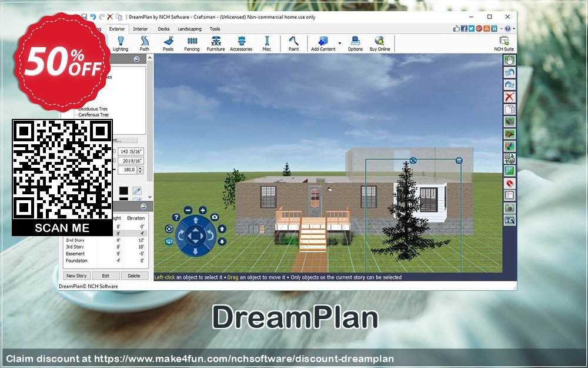Move camera backward with bottom arrow

point(195,251)
